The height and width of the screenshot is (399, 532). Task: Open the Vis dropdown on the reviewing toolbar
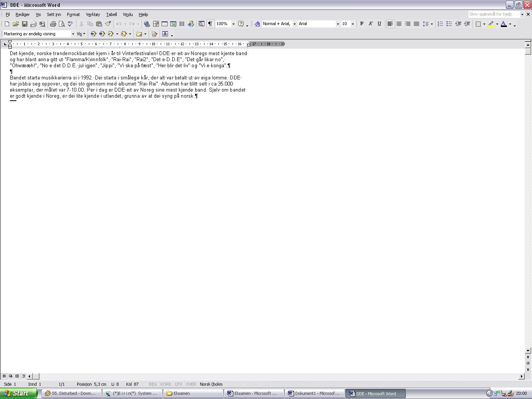(81, 34)
